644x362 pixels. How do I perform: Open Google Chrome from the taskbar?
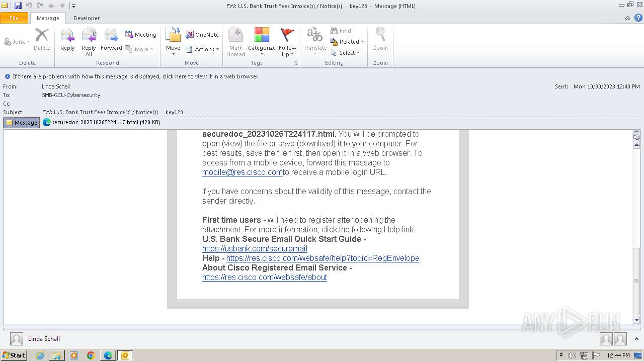(91, 355)
